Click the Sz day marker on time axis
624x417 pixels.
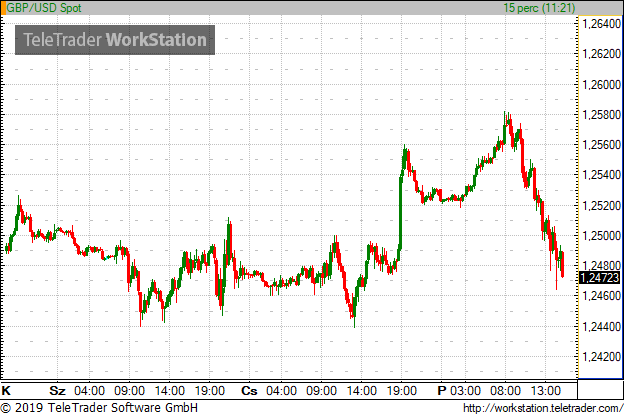pyautogui.click(x=57, y=391)
